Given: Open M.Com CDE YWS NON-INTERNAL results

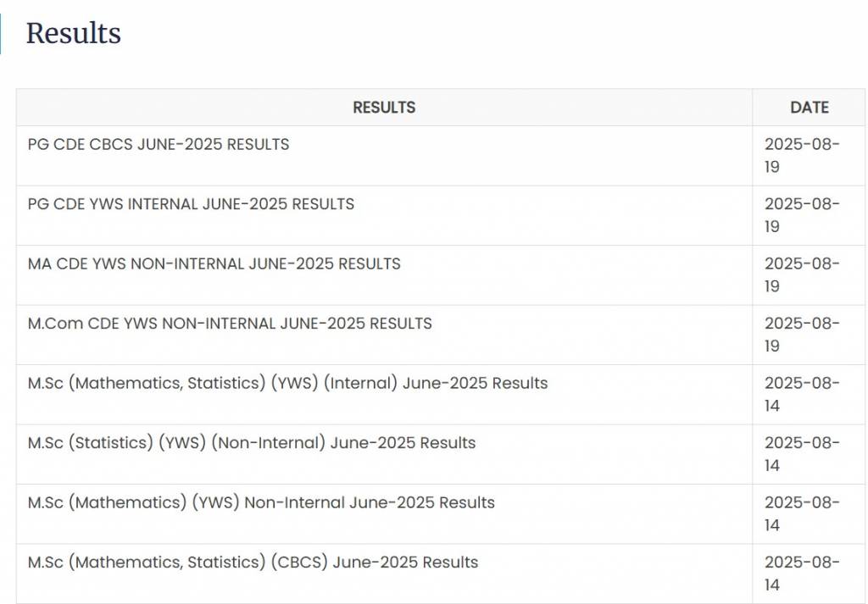Looking at the screenshot, I should point(230,324).
